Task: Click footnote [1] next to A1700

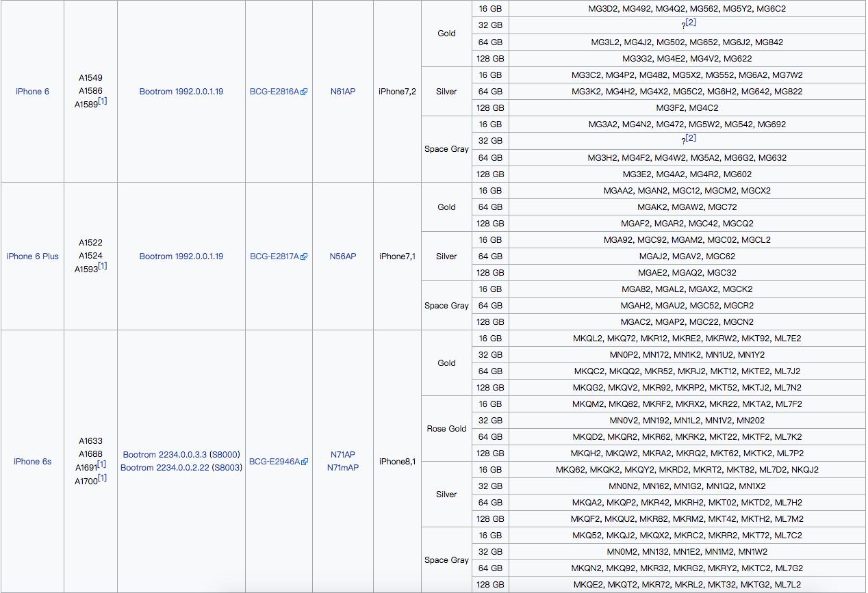Action: 102,478
